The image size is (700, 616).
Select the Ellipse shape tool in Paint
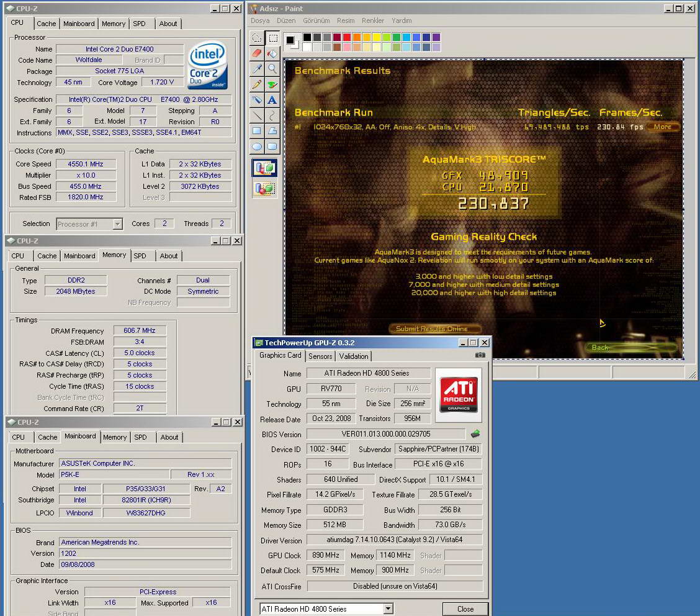(257, 147)
